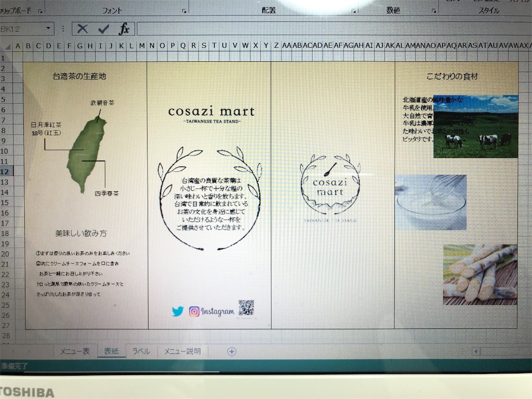The height and width of the screenshot is (399, 532).
Task: Select the green Taiwan map image
Action: click(x=87, y=154)
